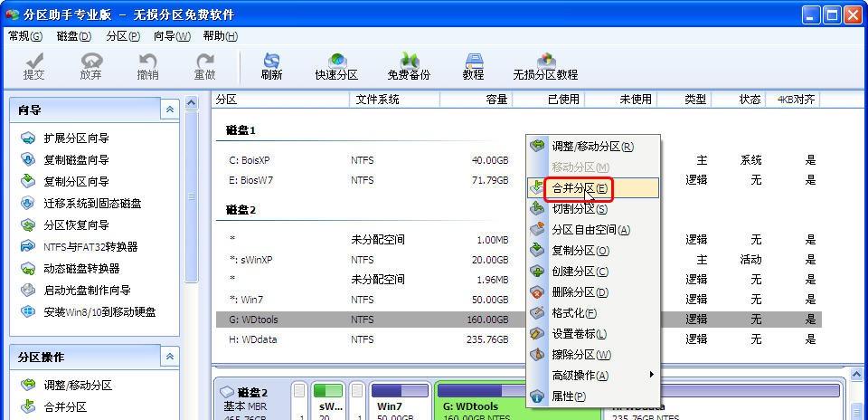Collapse the 向导 panel with chevron
This screenshot has width=868, height=420.
170,110
